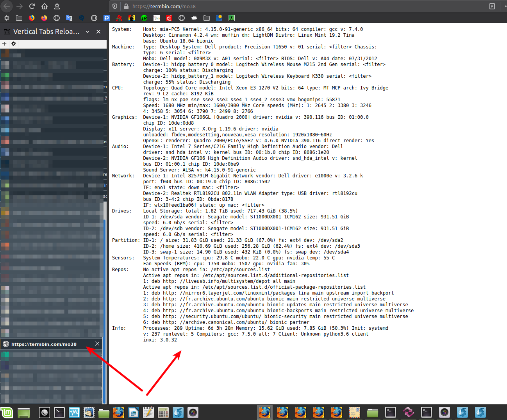Open the green IP bookmark
The image size is (507, 420).
click(144, 18)
